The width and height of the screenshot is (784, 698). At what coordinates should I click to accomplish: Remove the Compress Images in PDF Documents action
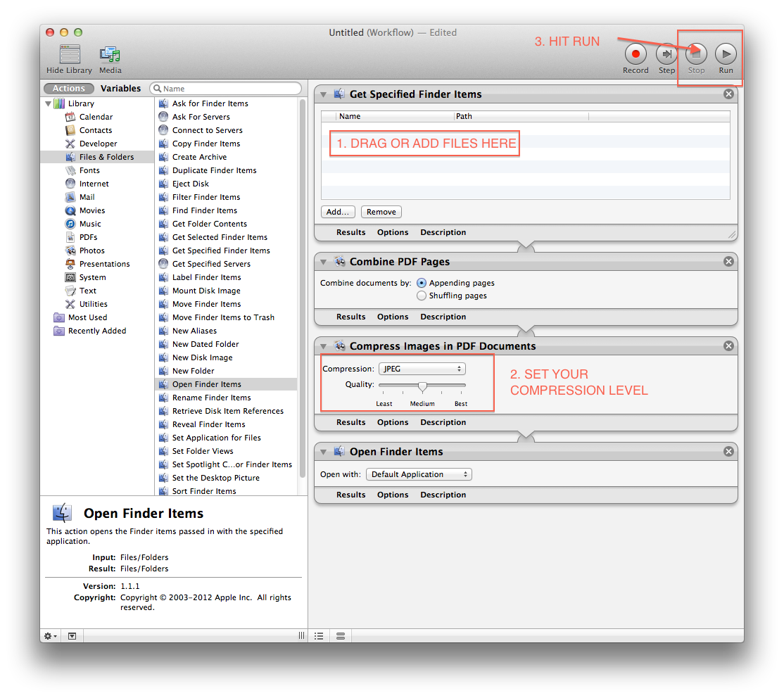coord(728,346)
